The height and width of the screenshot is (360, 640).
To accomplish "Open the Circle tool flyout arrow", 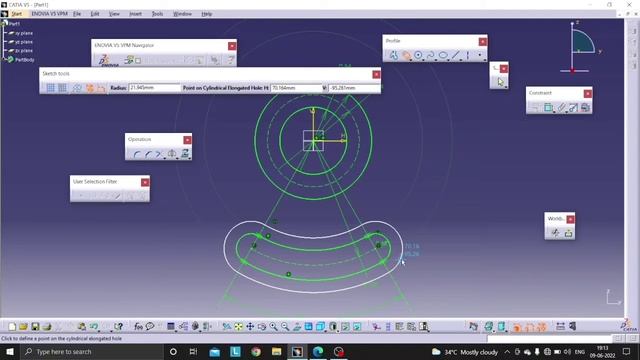I will [424, 60].
